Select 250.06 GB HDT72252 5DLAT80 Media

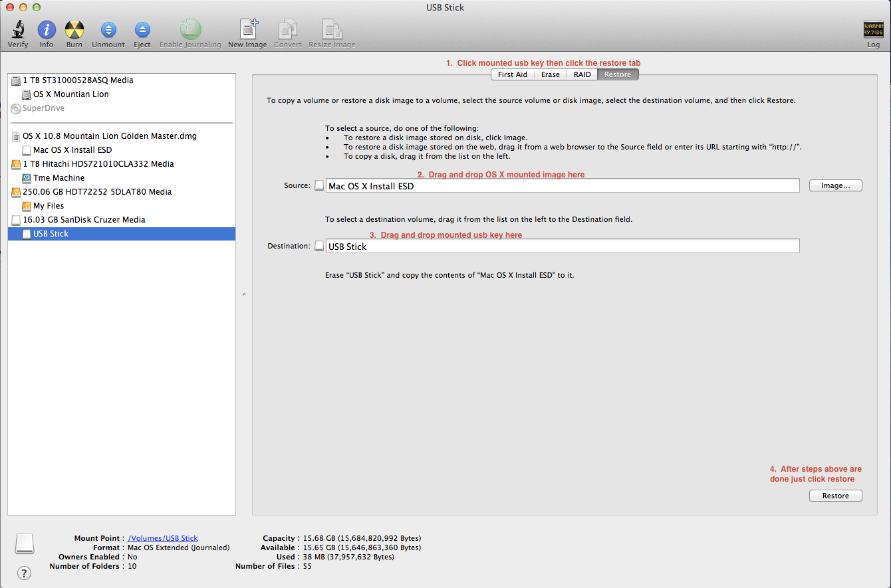[x=122, y=192]
